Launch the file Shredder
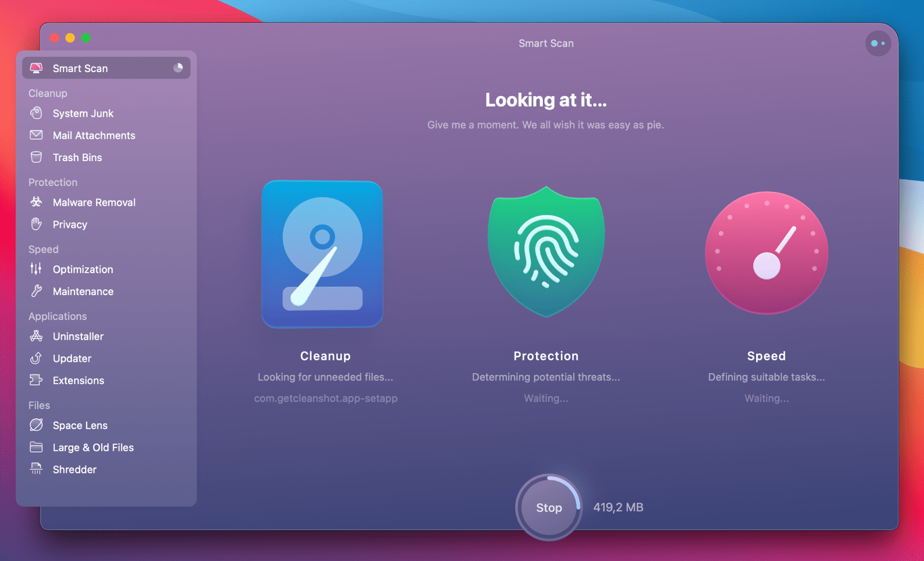The height and width of the screenshot is (561, 924). click(x=74, y=469)
